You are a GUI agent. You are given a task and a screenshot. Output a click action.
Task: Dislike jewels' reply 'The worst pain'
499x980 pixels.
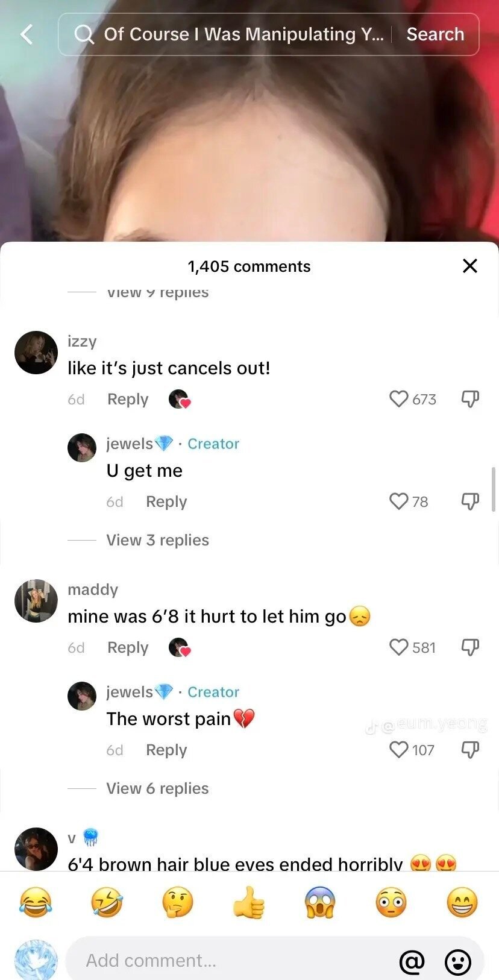470,750
